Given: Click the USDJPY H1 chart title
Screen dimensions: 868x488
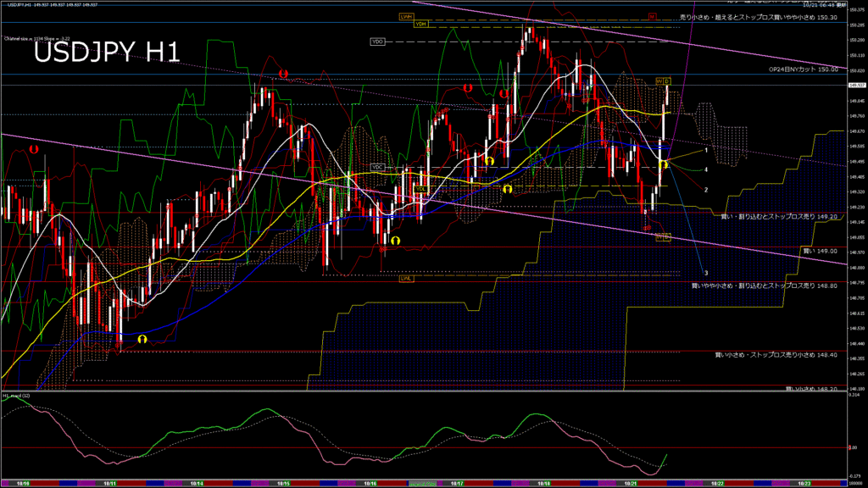Looking at the screenshot, I should [106, 53].
